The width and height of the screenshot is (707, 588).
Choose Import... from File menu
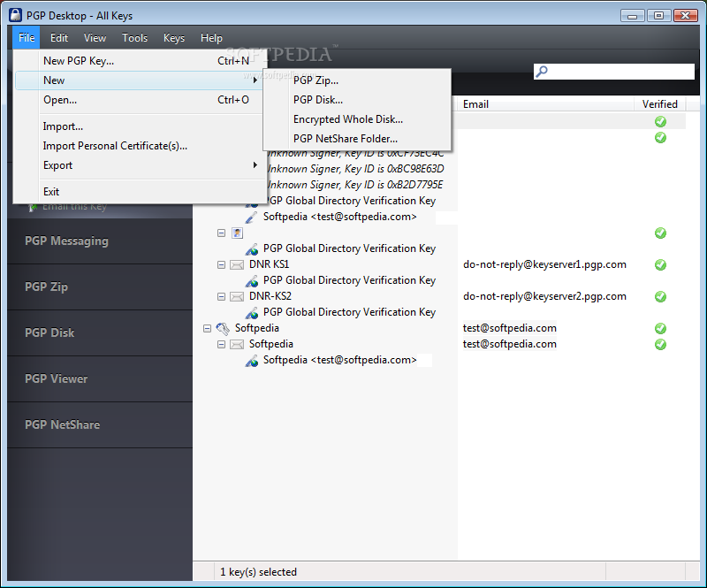139,126
